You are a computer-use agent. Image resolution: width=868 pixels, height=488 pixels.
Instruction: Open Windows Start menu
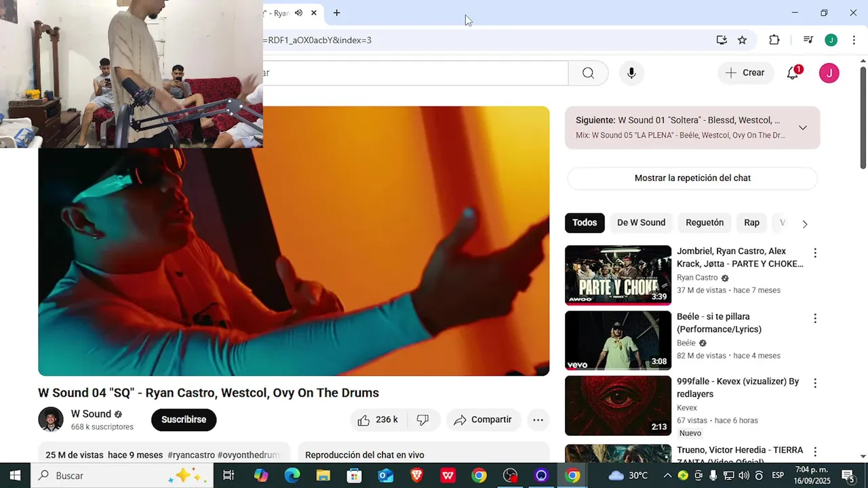(x=15, y=475)
